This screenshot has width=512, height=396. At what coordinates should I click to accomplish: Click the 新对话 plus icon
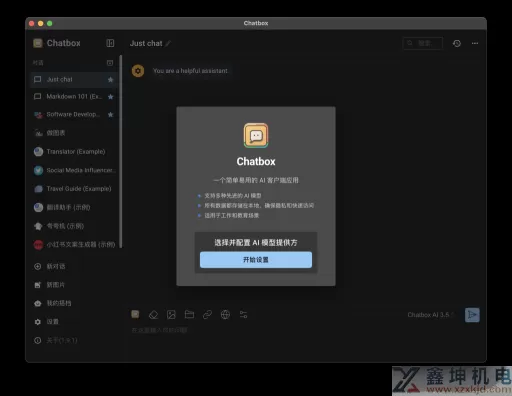point(38,266)
